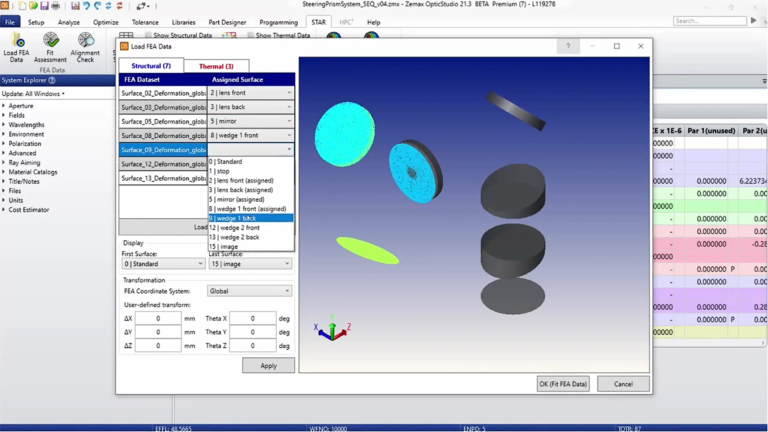Click the Par 1(unused) column header
Image resolution: width=768 pixels, height=432 pixels.
coord(711,131)
